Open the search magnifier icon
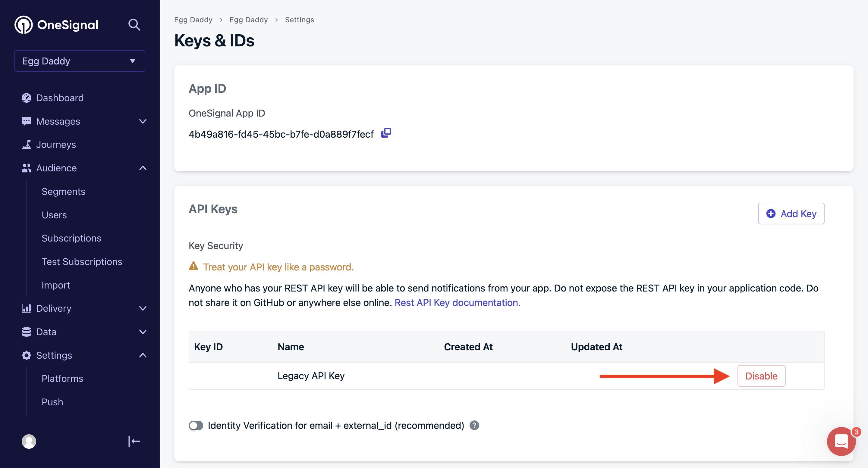The width and height of the screenshot is (868, 468). [x=134, y=25]
